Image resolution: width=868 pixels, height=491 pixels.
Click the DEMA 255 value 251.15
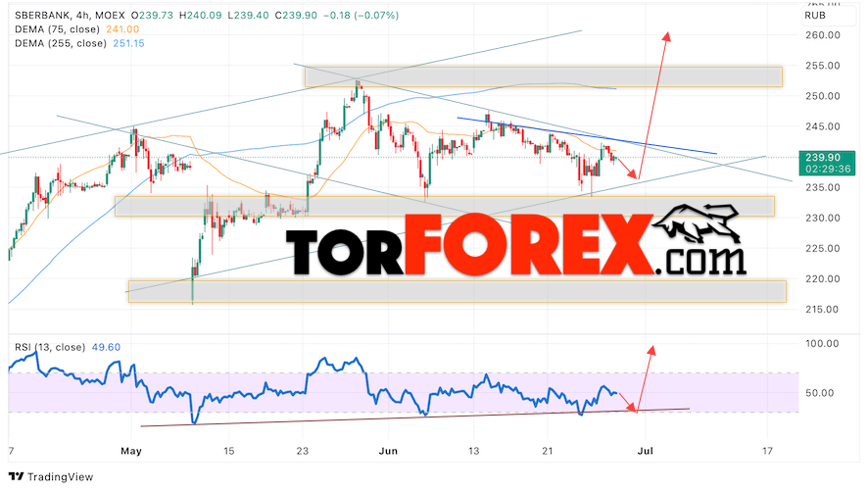128,43
